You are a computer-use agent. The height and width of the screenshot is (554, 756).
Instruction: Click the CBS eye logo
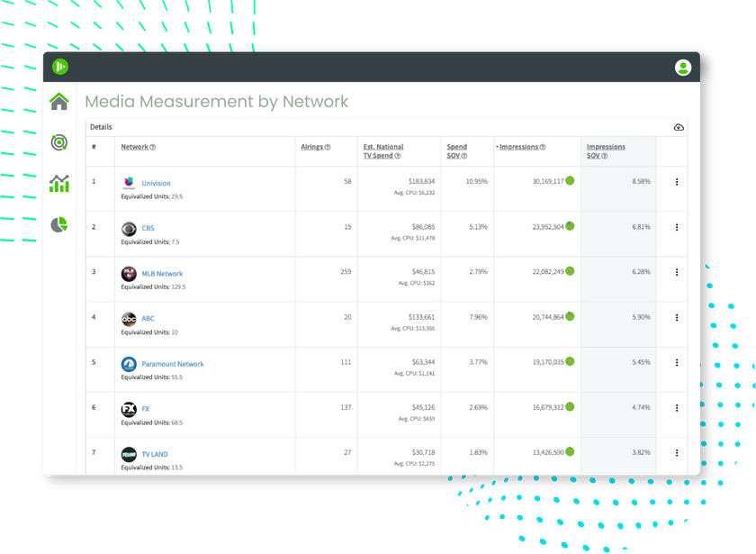point(129,228)
